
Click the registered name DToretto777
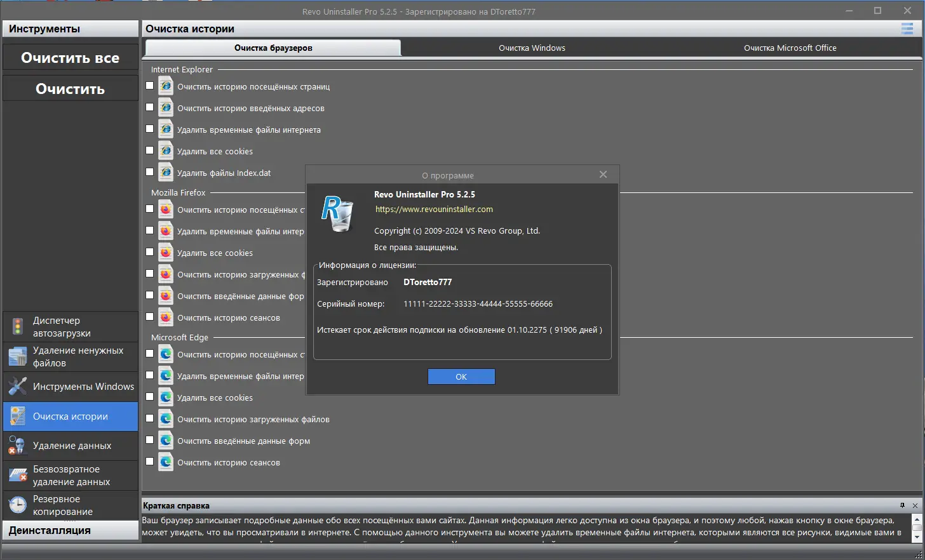[428, 282]
